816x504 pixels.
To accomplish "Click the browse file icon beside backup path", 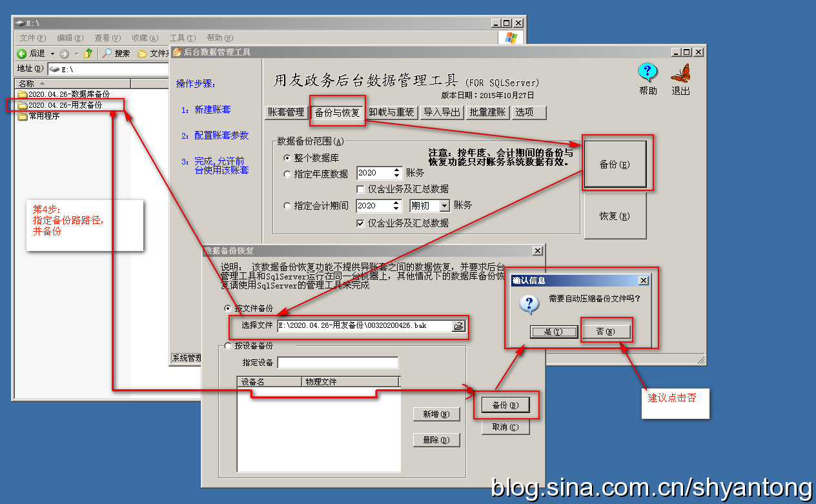I will point(458,326).
